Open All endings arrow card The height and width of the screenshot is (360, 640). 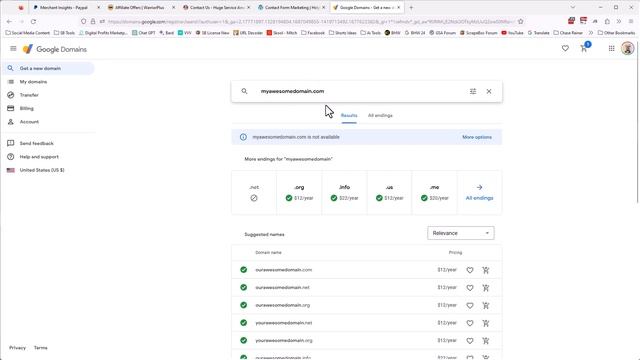coord(480,193)
